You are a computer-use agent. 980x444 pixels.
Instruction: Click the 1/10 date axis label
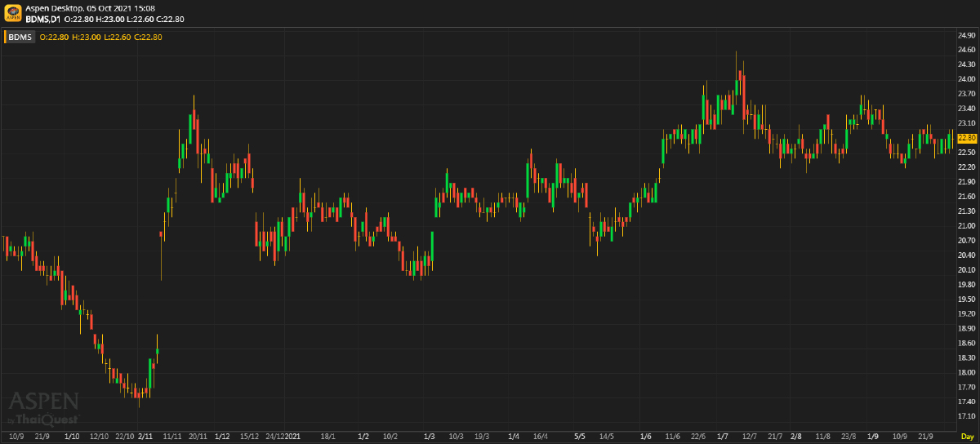coord(71,437)
